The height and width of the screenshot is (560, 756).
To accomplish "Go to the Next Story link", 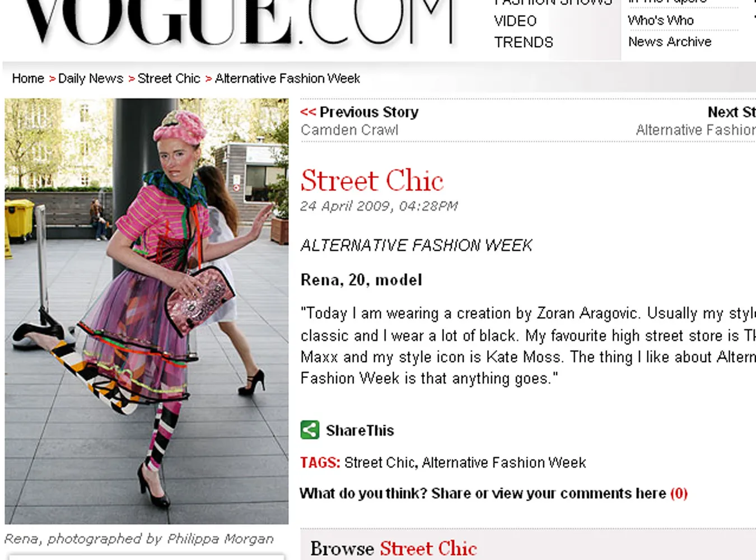I will 731,112.
